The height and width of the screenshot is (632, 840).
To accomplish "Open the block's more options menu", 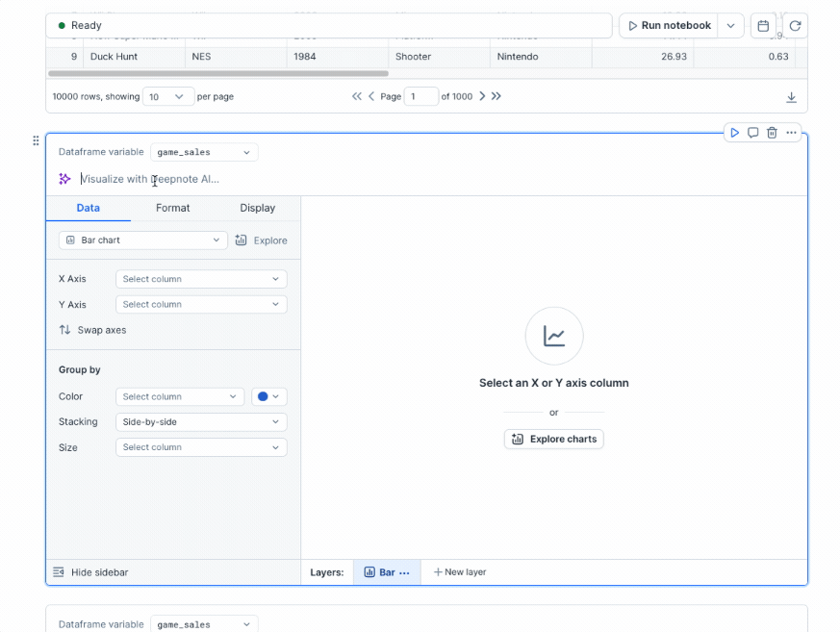I will point(791,133).
